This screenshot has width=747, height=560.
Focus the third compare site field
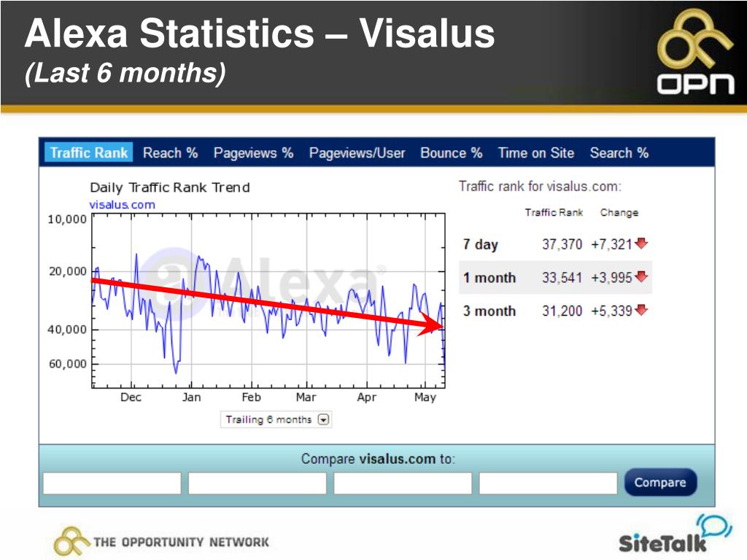point(403,483)
